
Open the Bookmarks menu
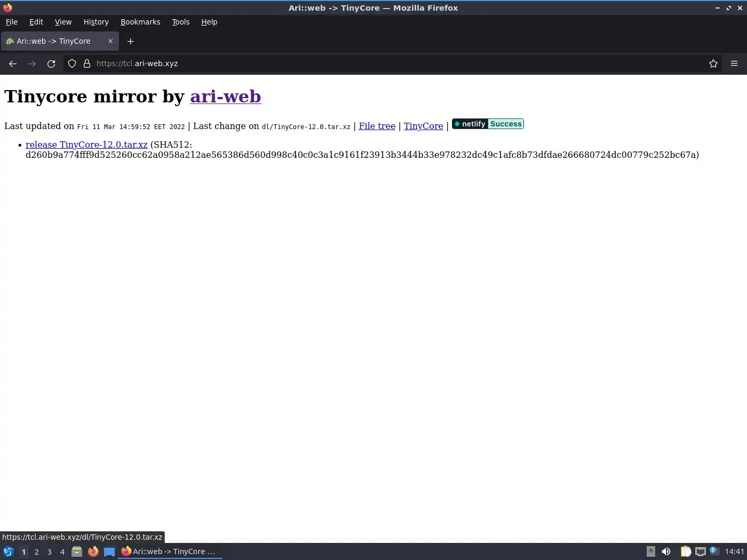coord(140,22)
